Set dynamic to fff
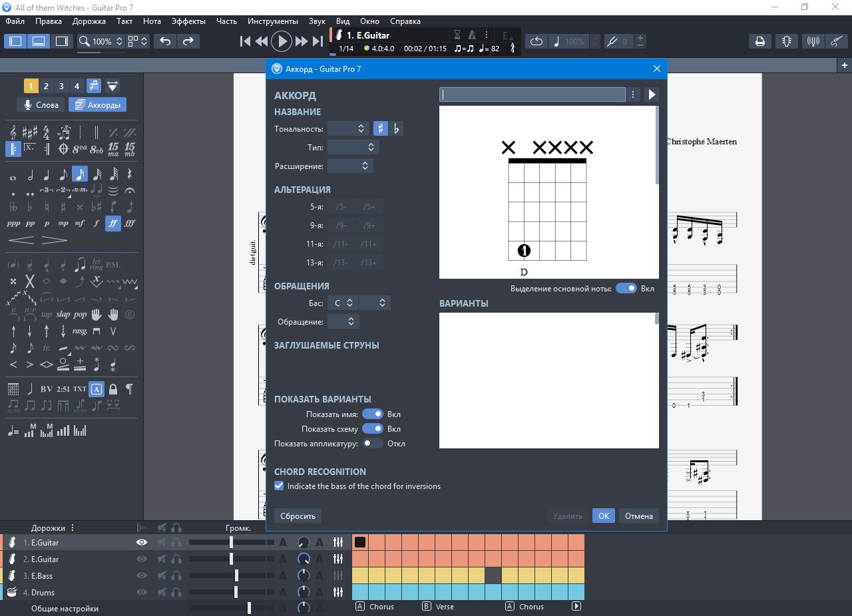Viewport: 852px width, 616px height. point(130,224)
